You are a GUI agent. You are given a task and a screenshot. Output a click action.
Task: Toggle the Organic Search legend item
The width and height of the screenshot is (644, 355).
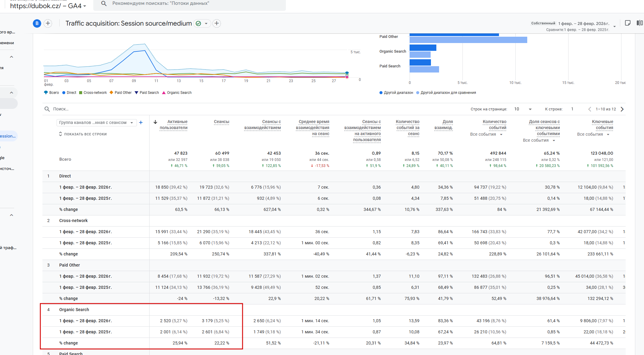click(177, 93)
